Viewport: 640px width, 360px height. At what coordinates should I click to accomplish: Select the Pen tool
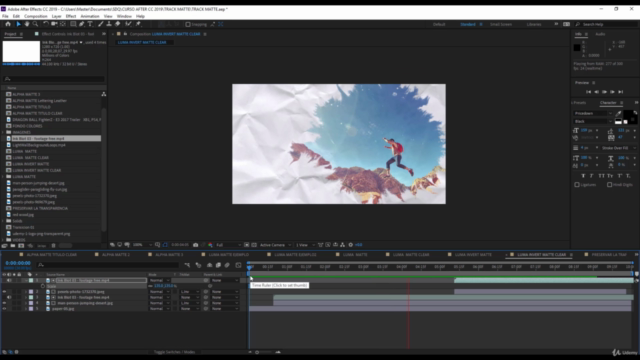pyautogui.click(x=82, y=24)
